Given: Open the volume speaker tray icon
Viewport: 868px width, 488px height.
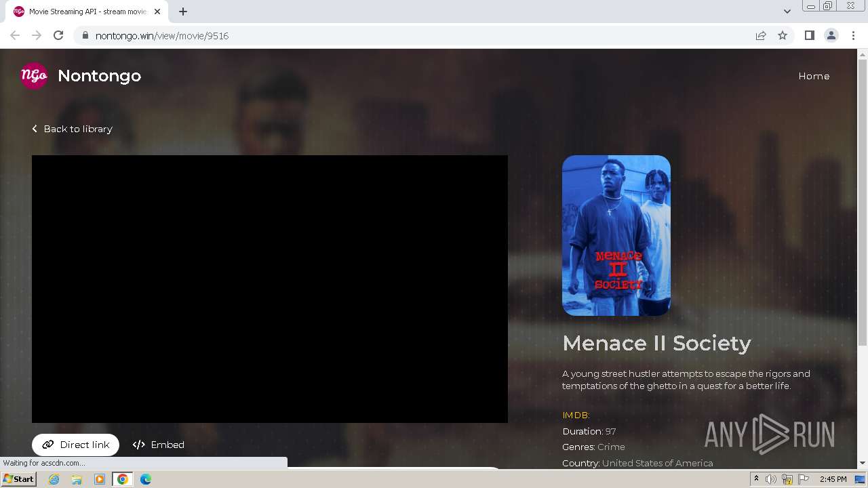Looking at the screenshot, I should click(771, 479).
